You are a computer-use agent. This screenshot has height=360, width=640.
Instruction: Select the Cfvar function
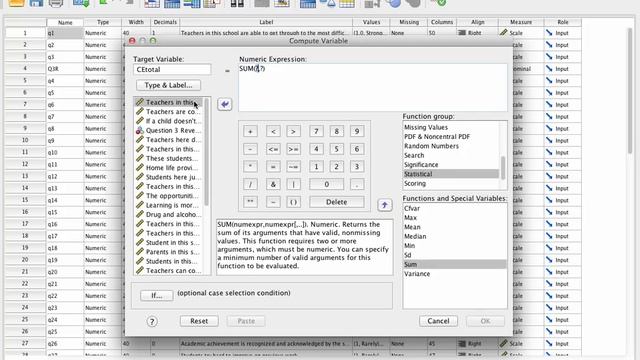click(455, 209)
